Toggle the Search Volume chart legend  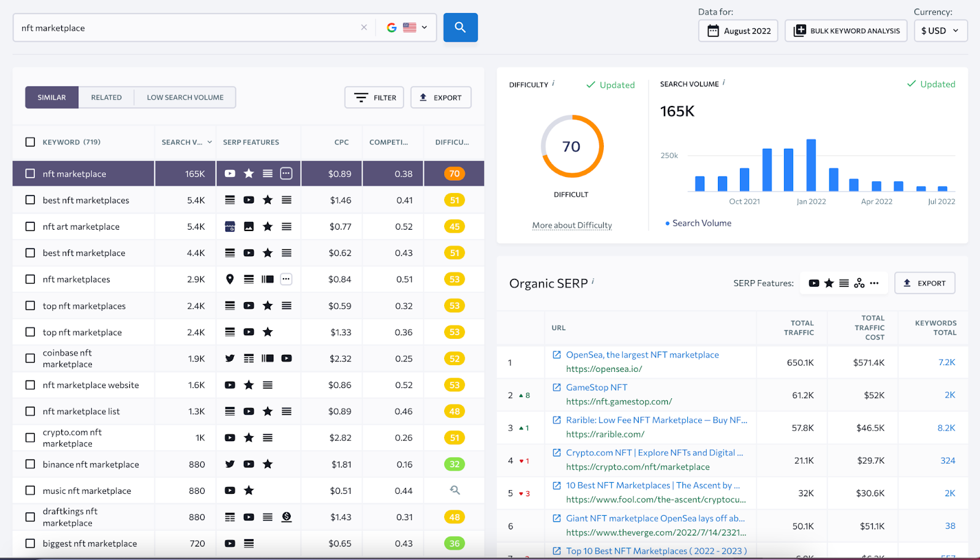698,223
